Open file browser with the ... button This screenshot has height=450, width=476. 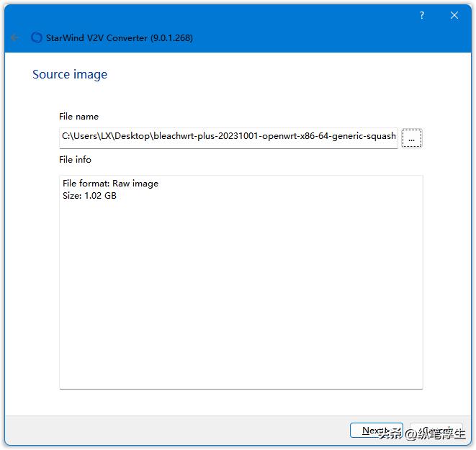point(411,138)
